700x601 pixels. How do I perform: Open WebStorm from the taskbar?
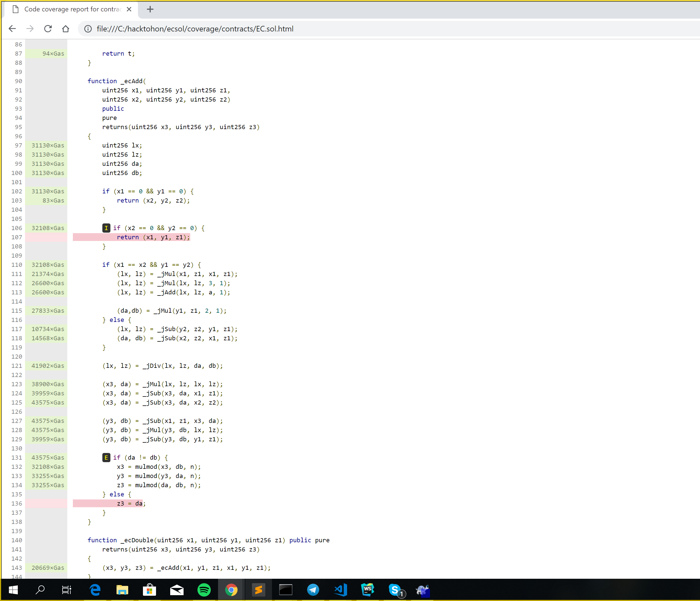click(x=367, y=590)
